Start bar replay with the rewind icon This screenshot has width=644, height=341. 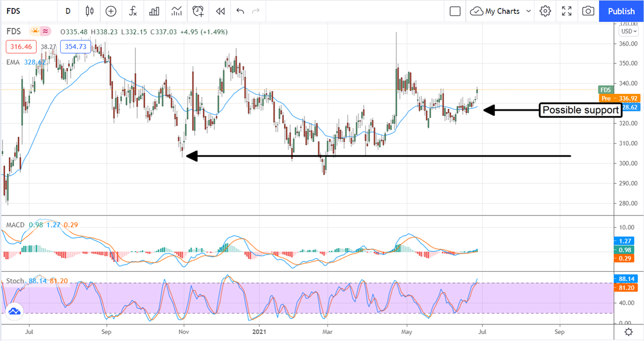(220, 11)
